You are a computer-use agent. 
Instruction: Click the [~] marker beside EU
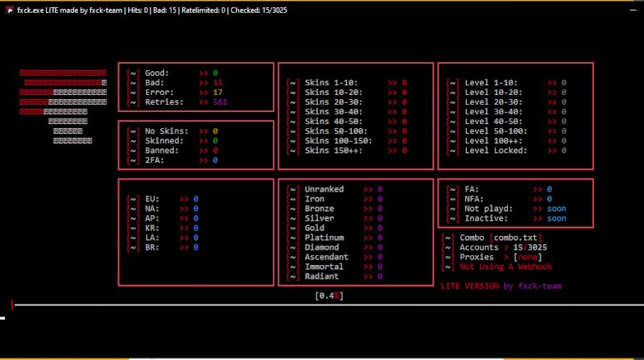[x=134, y=198]
